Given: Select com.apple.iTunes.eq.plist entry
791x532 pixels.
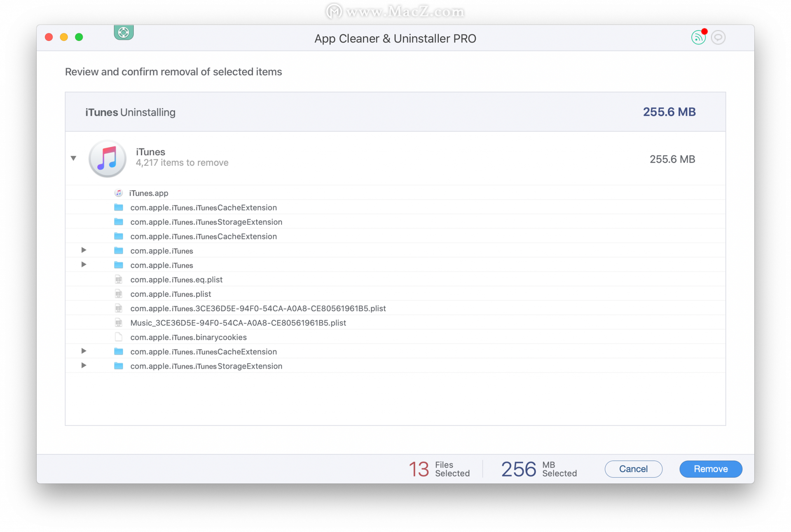Looking at the screenshot, I should pyautogui.click(x=395, y=279).
